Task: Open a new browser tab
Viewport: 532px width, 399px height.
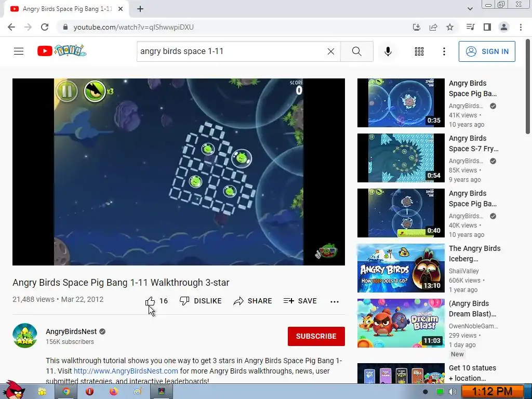Action: tap(140, 9)
